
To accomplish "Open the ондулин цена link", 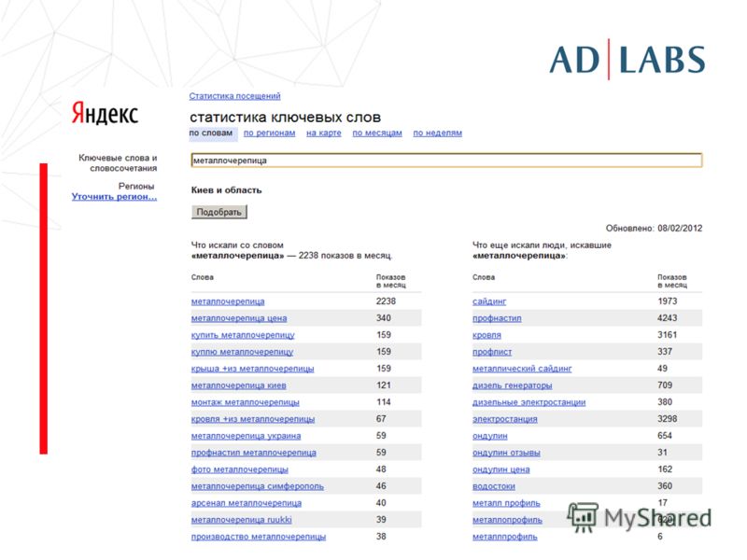I will point(501,469).
